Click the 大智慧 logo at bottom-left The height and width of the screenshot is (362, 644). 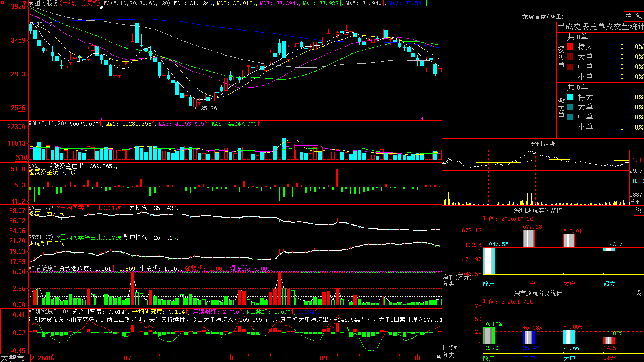point(12,358)
